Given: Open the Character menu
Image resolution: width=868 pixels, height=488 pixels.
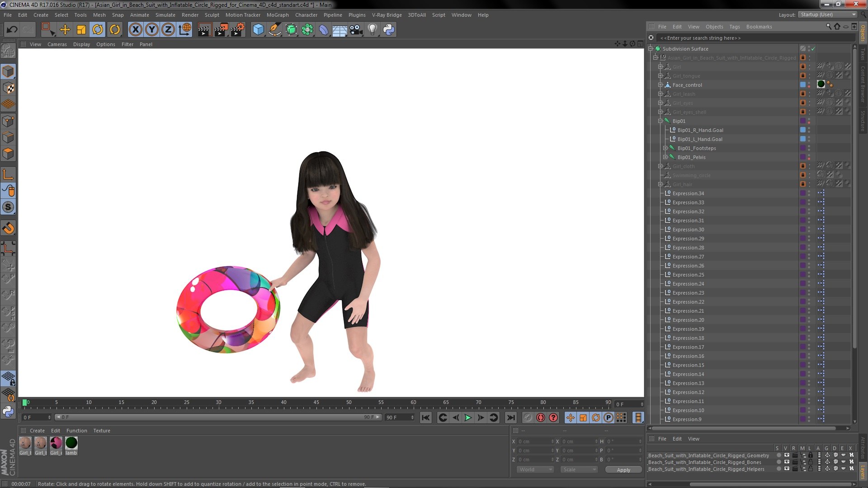Looking at the screenshot, I should pyautogui.click(x=306, y=15).
